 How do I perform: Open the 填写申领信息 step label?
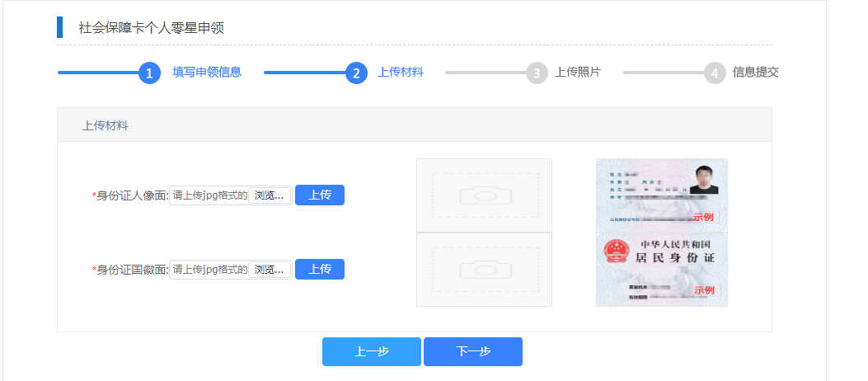(x=206, y=72)
